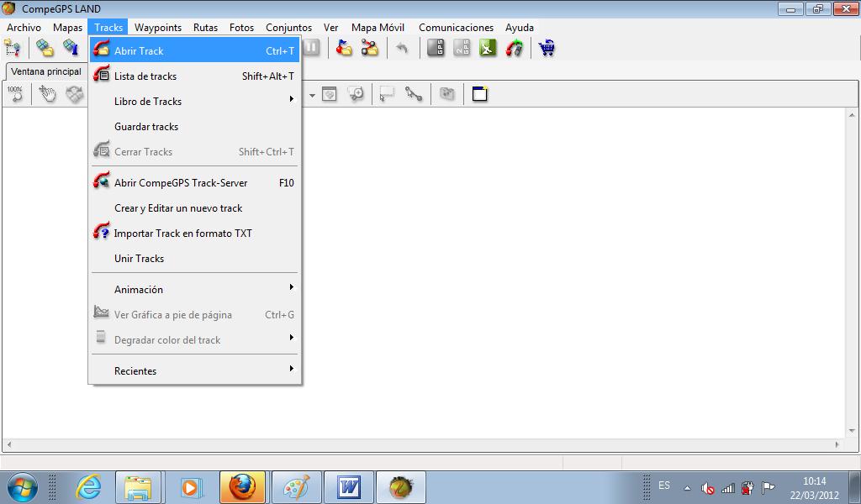Viewport: 861px width, 504px height.
Task: Open the Fotos menu
Action: coord(241,28)
